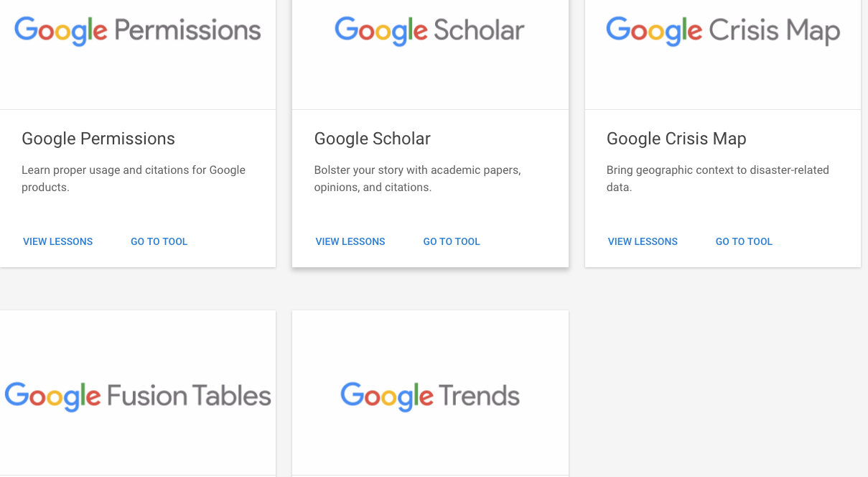868x477 pixels.
Task: View lessons for Google Scholar
Action: point(350,241)
